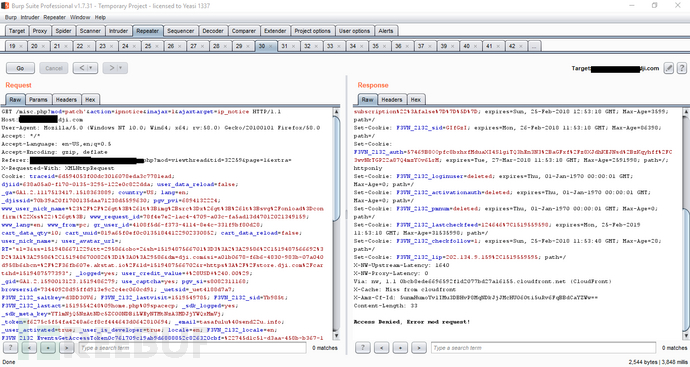Close Repeater tab 36 with its x
The image size is (690, 367).
tap(407, 46)
